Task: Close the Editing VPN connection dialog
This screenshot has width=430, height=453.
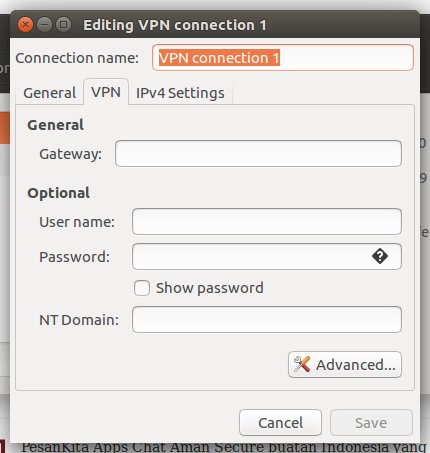Action: 25,25
